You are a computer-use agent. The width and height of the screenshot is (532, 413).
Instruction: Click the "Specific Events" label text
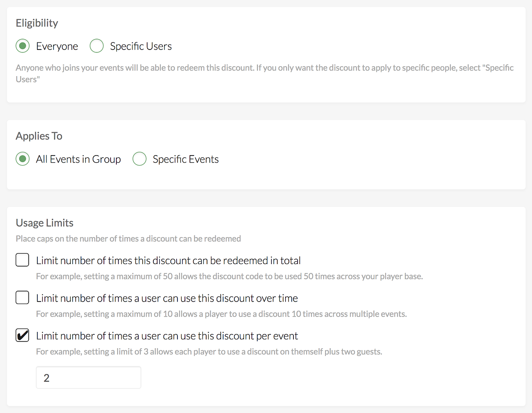point(186,159)
